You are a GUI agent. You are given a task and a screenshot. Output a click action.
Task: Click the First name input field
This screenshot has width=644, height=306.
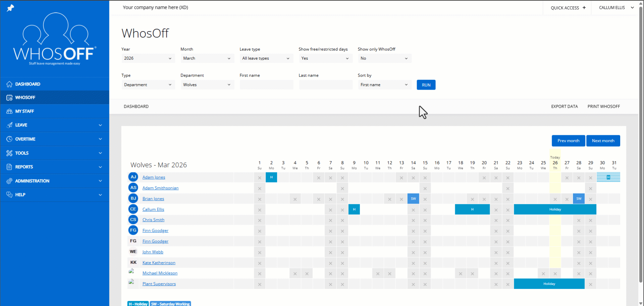coord(266,85)
